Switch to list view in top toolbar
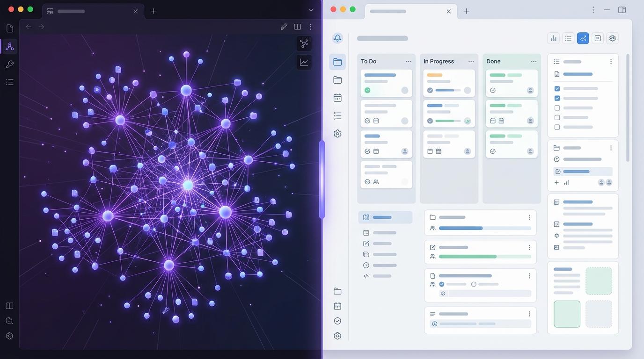The height and width of the screenshot is (359, 644). (568, 38)
